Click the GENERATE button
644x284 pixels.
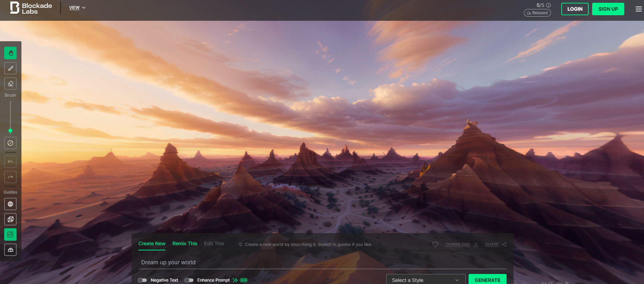coord(487,280)
